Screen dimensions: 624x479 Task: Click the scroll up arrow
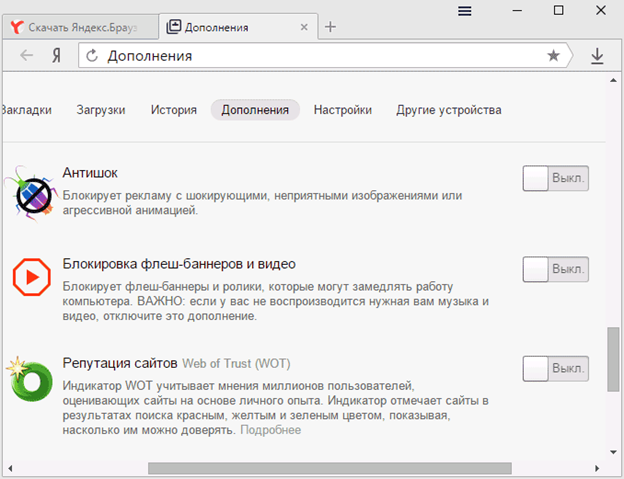[613, 81]
